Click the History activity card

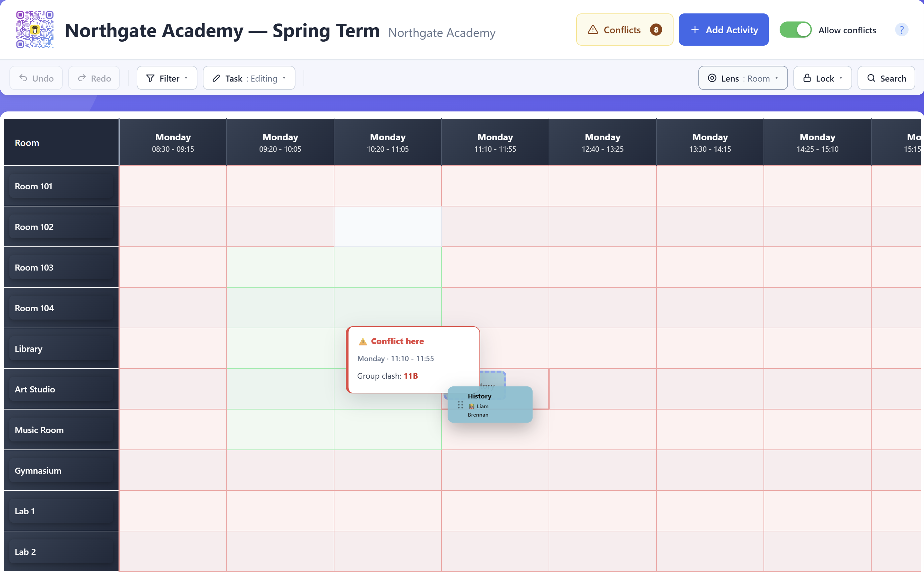(490, 404)
